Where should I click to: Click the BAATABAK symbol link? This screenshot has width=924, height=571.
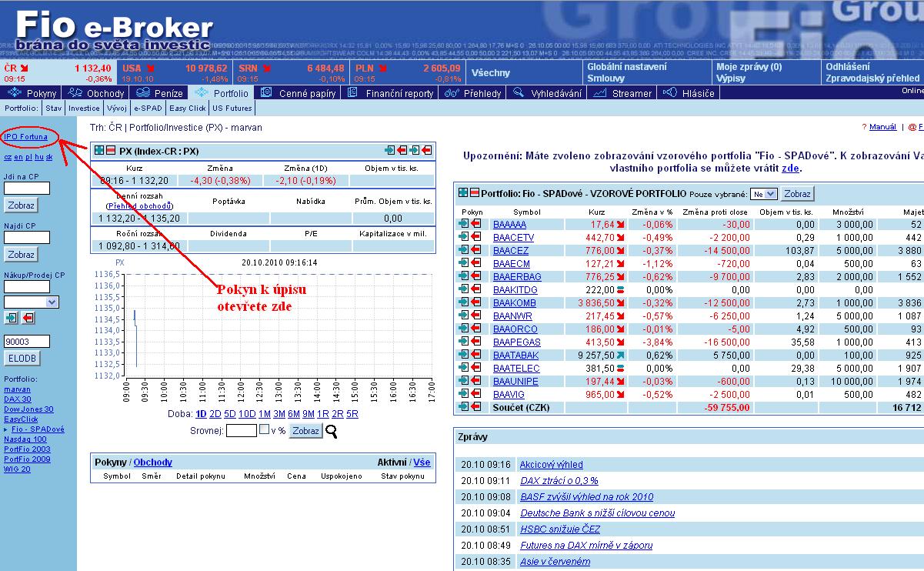(516, 356)
